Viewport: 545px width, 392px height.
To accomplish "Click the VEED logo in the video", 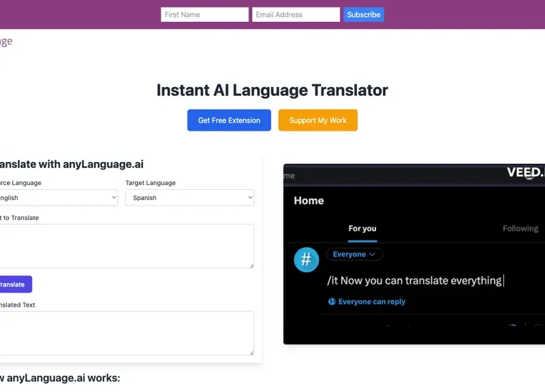I will tap(525, 172).
